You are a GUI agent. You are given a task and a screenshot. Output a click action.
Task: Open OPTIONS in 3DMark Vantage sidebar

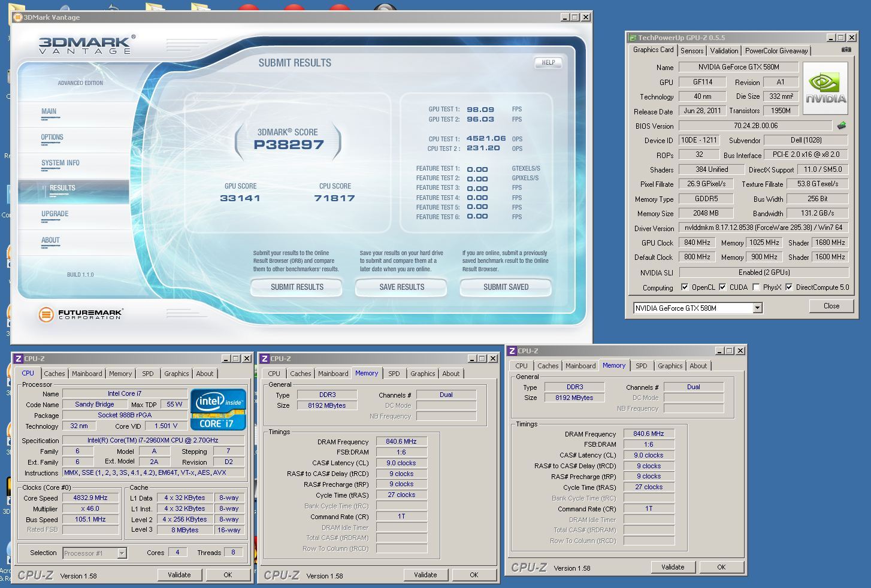click(x=52, y=137)
